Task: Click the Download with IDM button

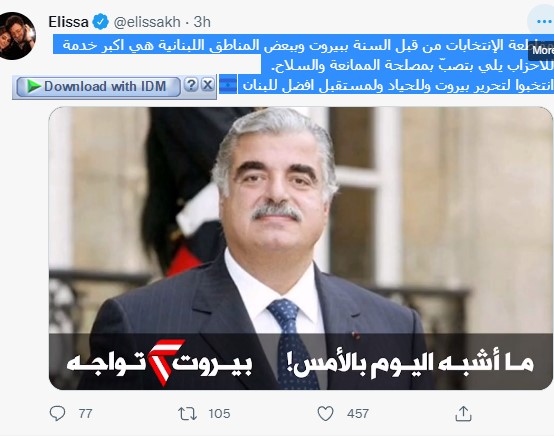Action: 99,87
